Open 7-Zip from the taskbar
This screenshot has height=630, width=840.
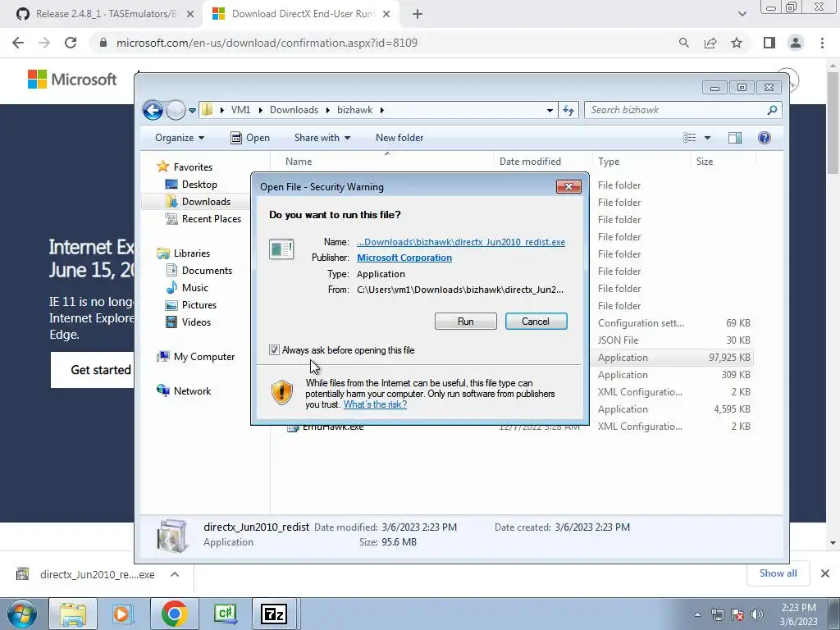coord(274,614)
